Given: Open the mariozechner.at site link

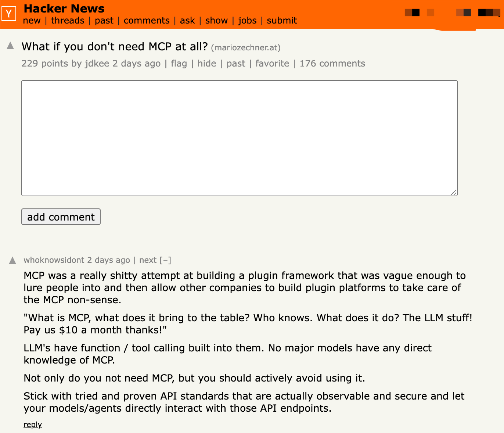Looking at the screenshot, I should 246,48.
